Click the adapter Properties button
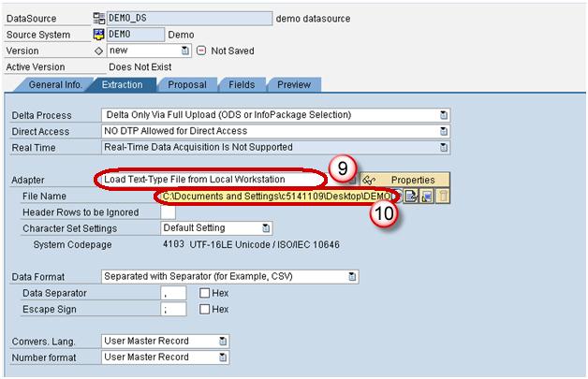 point(404,180)
